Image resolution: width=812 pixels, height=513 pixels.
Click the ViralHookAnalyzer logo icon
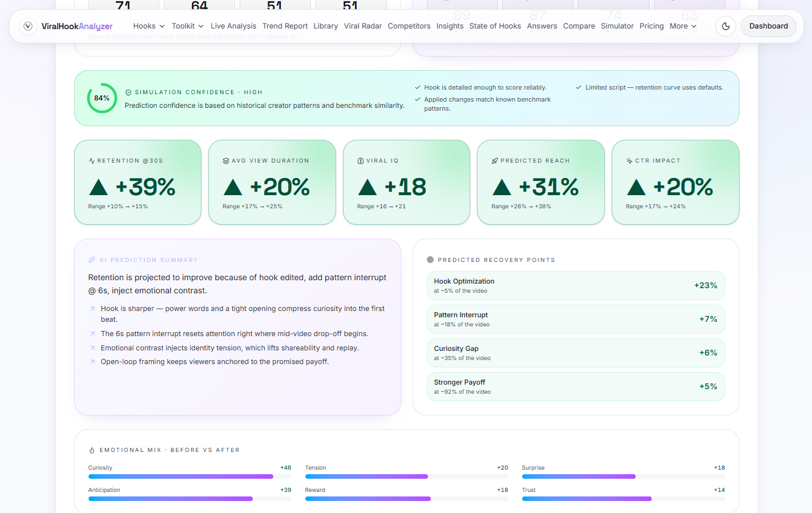pyautogui.click(x=28, y=26)
